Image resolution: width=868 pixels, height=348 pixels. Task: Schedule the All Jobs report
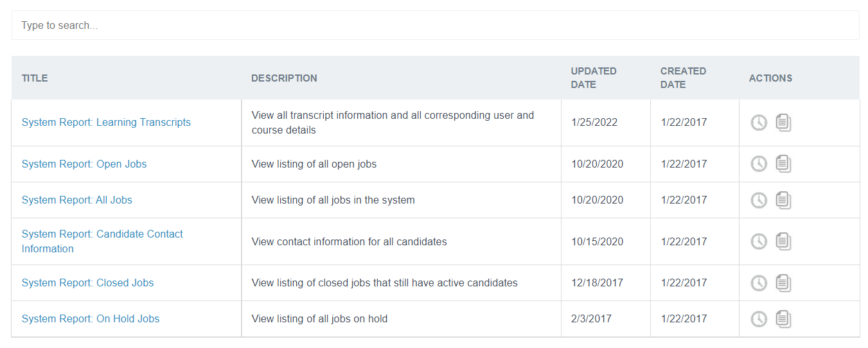pyautogui.click(x=759, y=200)
